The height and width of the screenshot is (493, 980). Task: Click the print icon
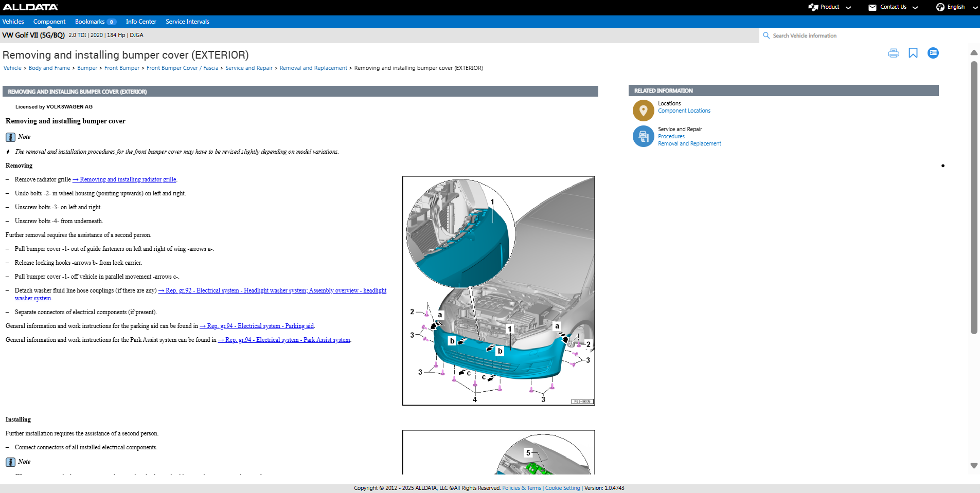click(893, 53)
